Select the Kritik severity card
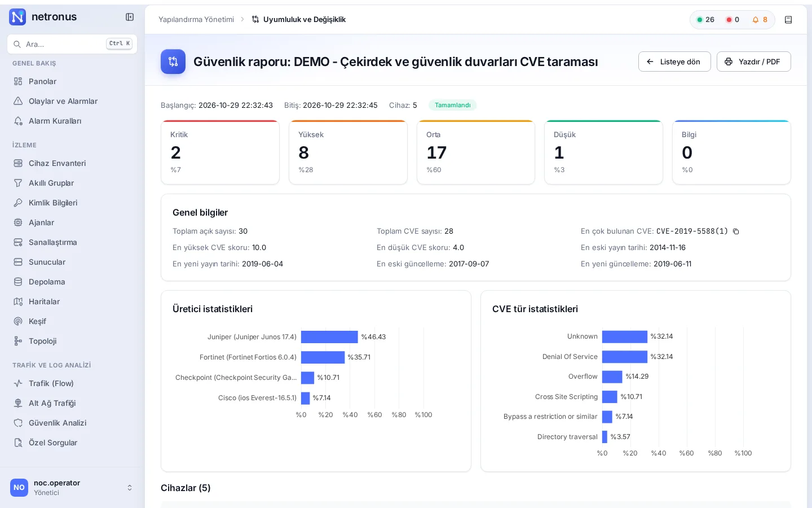Screen dimensions: 812x508 click(x=220, y=152)
